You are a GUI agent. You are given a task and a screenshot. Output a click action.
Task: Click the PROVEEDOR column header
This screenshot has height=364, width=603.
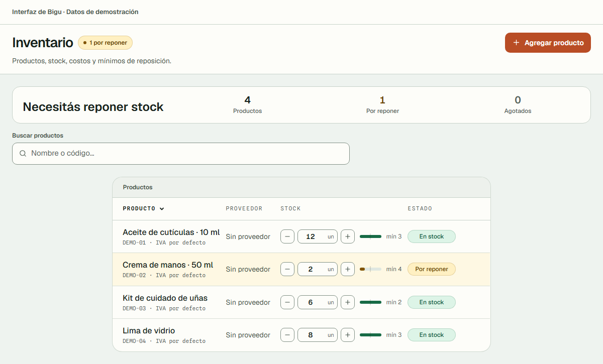[x=244, y=209]
